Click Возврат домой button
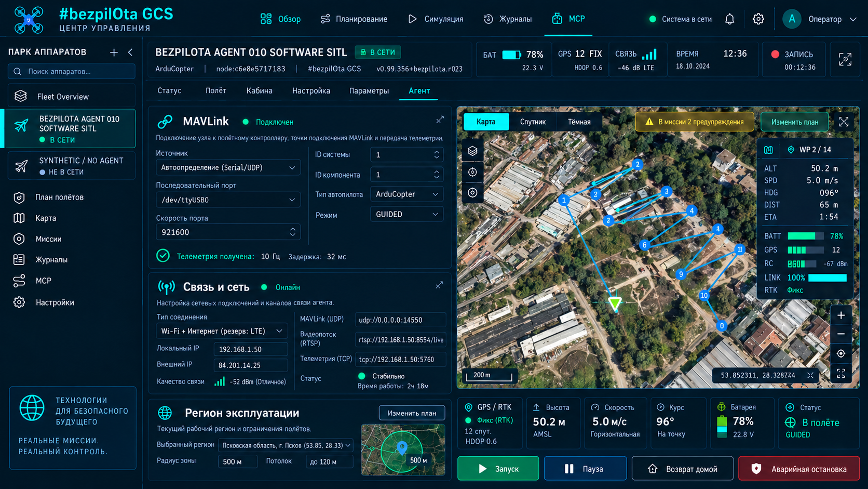868x489 pixels. coord(682,469)
